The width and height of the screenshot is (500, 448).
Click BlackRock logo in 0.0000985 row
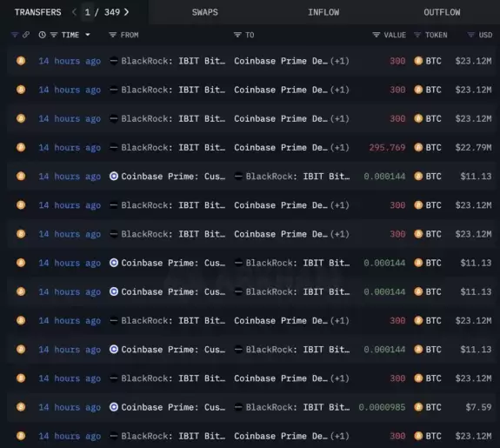click(238, 407)
